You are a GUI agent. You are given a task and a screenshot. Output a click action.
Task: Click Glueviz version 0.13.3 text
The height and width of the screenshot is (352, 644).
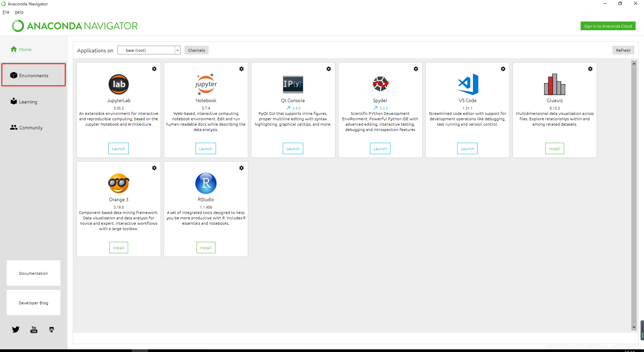coord(555,108)
